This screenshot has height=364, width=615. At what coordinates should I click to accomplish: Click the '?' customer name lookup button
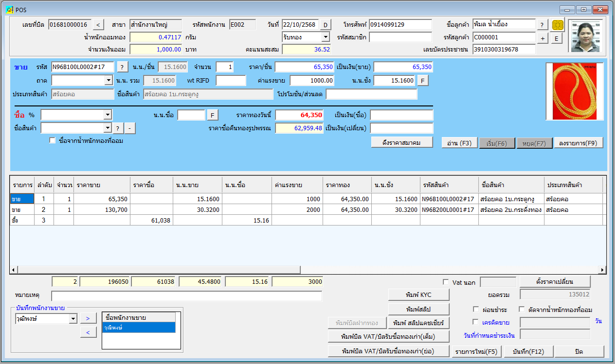click(543, 25)
